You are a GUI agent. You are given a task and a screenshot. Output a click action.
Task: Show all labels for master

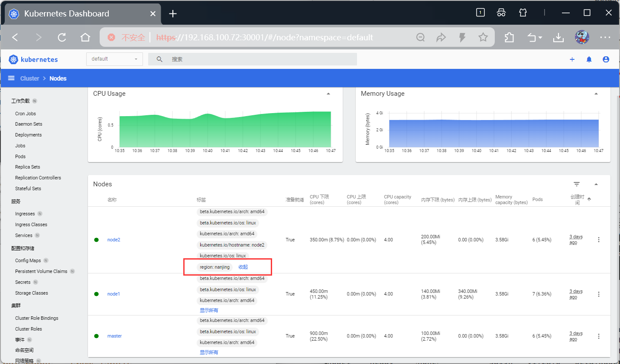point(209,352)
